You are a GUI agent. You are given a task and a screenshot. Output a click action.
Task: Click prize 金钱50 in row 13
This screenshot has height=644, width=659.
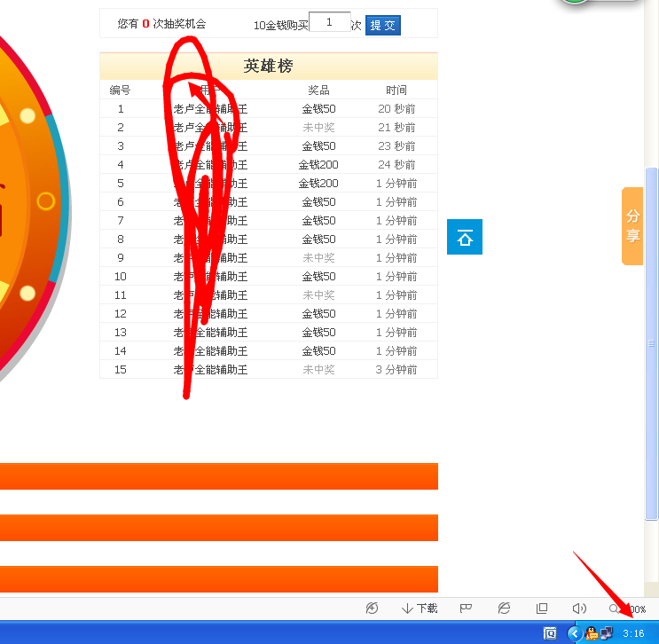pyautogui.click(x=318, y=333)
